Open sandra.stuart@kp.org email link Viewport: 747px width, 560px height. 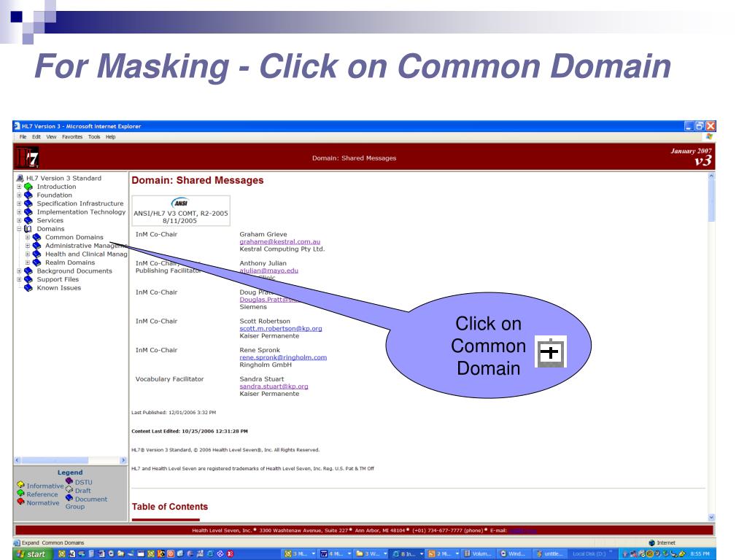274,386
